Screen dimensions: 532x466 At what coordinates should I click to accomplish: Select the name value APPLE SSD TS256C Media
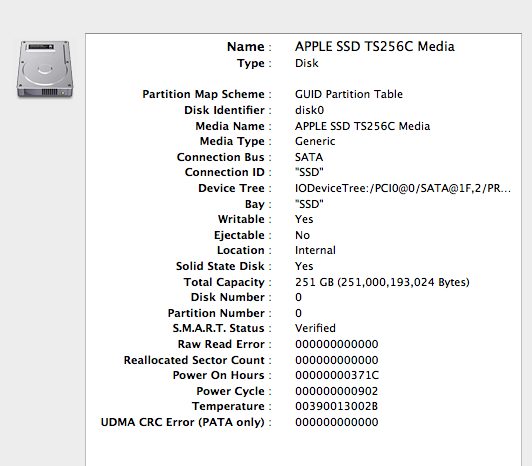tap(375, 47)
